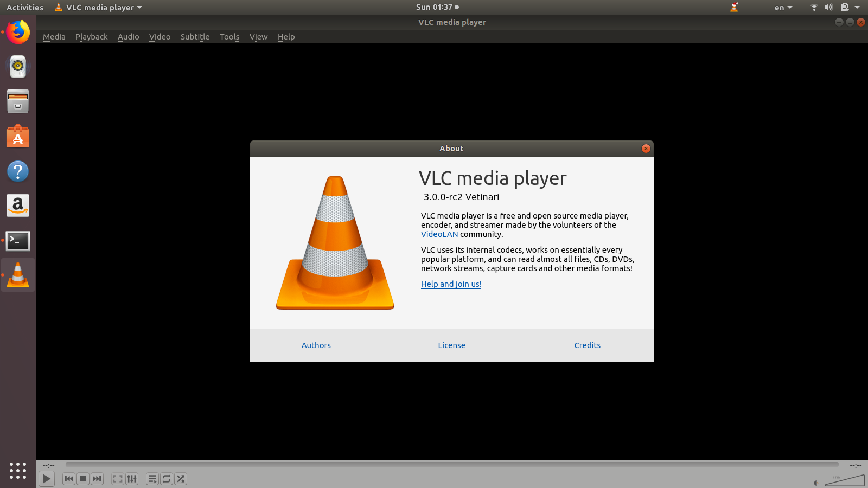868x488 pixels.
Task: Click the next media skip button
Action: pyautogui.click(x=97, y=479)
